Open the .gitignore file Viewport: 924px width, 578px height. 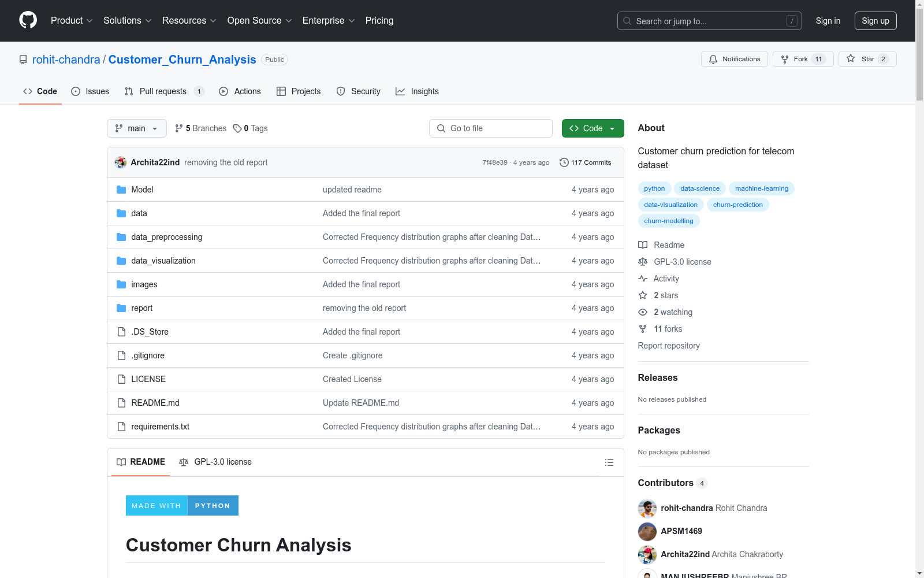(x=148, y=355)
